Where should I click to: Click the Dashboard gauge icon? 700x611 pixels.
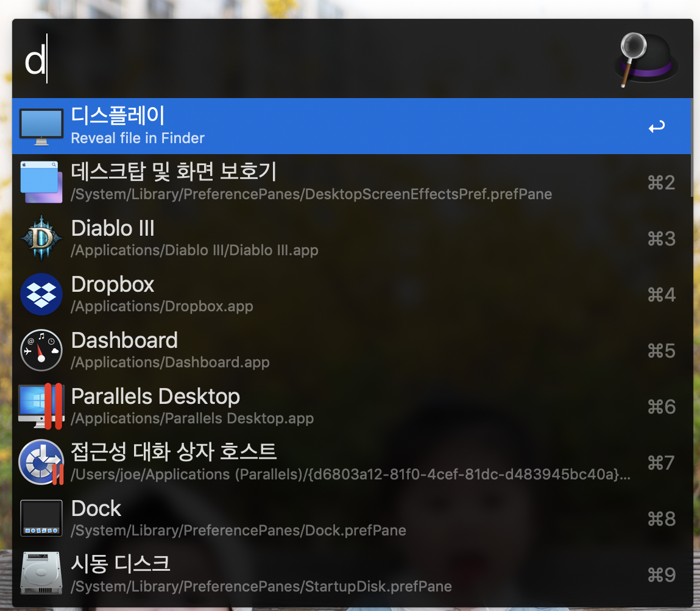pos(41,350)
